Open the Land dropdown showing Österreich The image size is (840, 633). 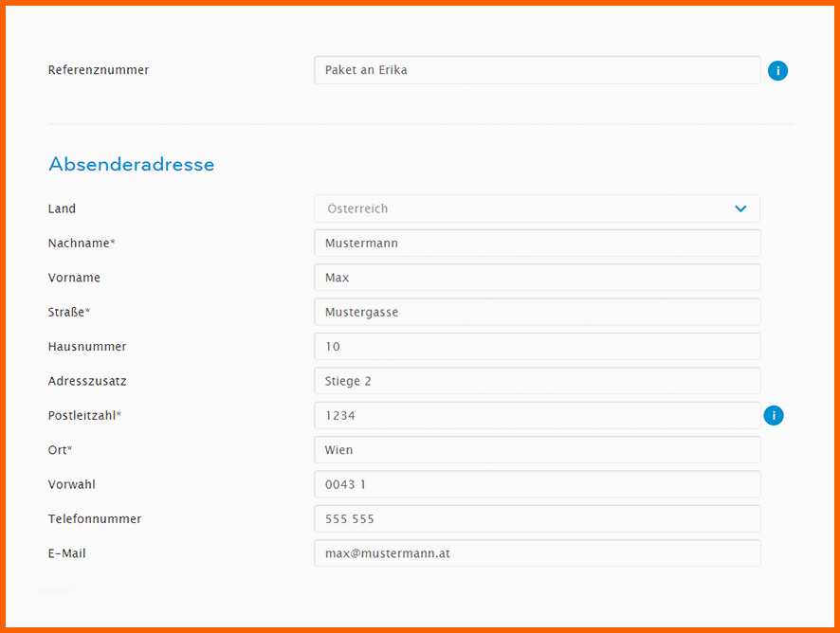[x=537, y=208]
